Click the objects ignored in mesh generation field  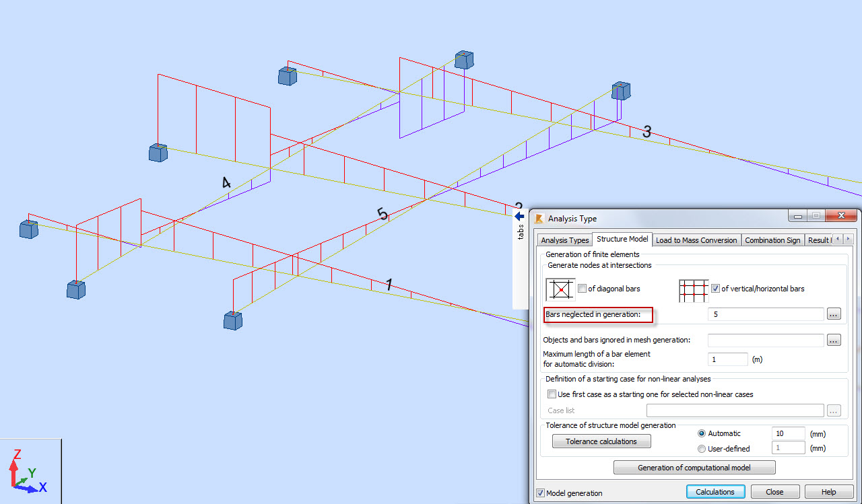766,340
